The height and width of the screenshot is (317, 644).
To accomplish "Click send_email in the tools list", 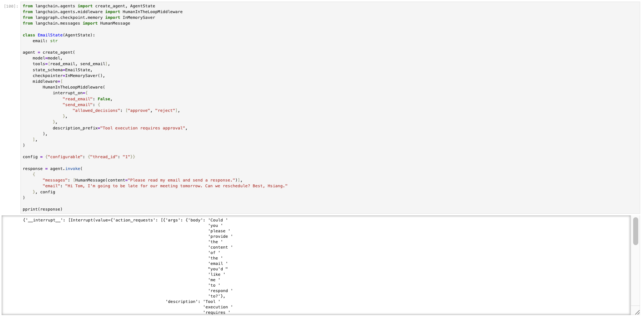I will click(x=92, y=64).
